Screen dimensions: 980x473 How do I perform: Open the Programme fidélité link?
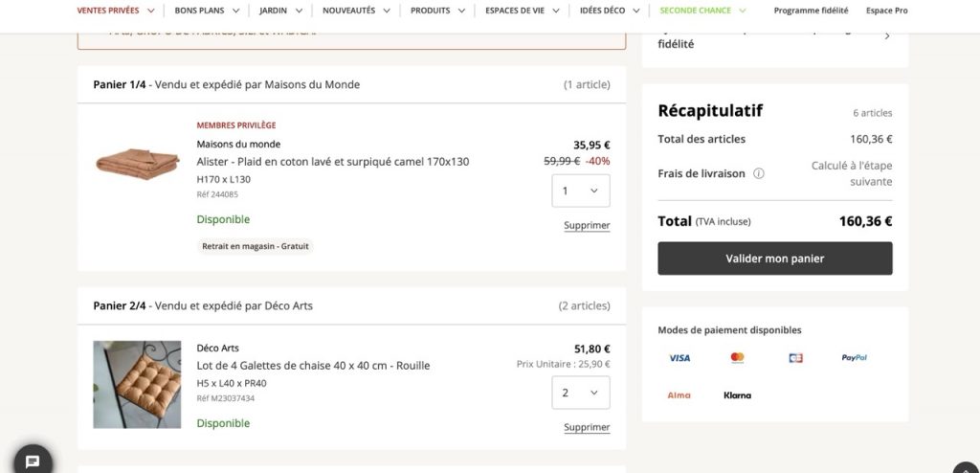tap(812, 11)
